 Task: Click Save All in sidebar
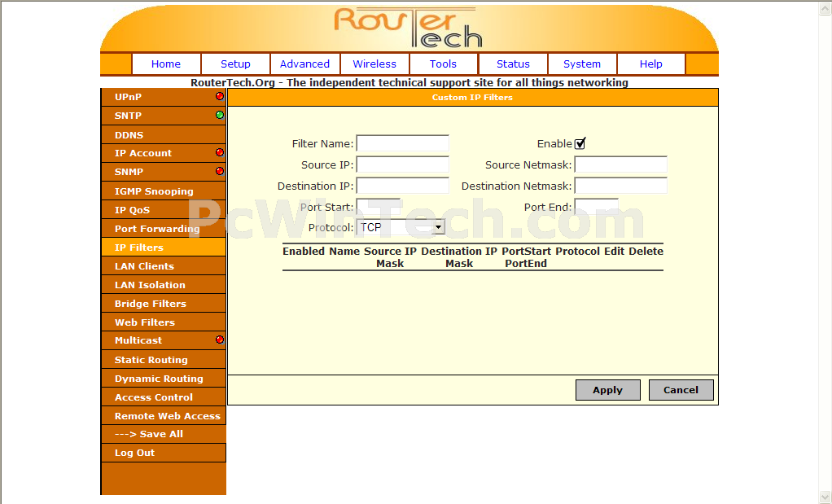[x=164, y=434]
